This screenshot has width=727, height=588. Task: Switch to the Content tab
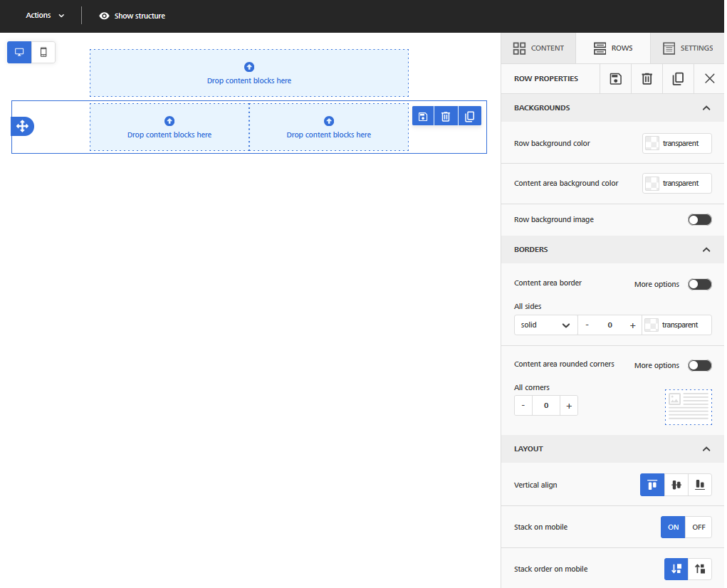(x=538, y=48)
